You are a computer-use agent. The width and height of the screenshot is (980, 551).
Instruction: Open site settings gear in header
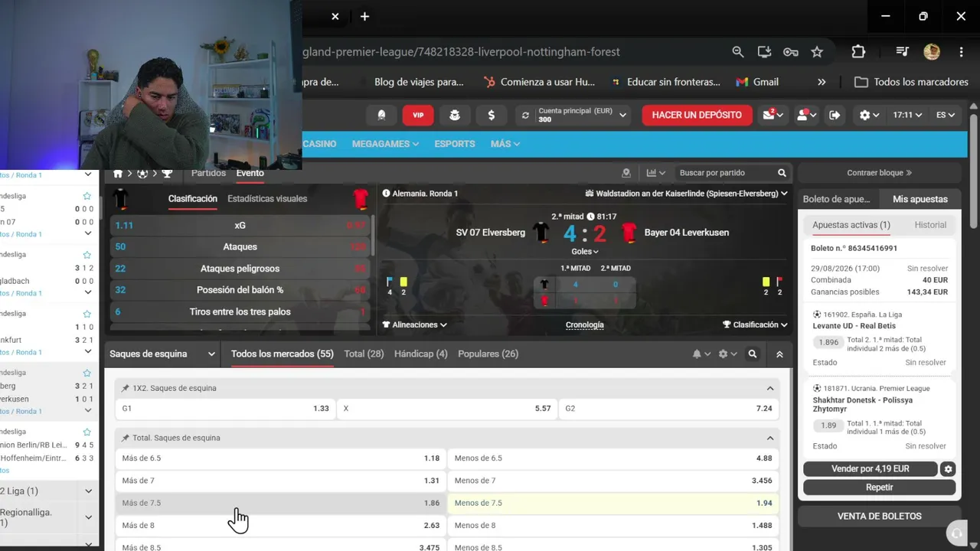[x=869, y=115]
